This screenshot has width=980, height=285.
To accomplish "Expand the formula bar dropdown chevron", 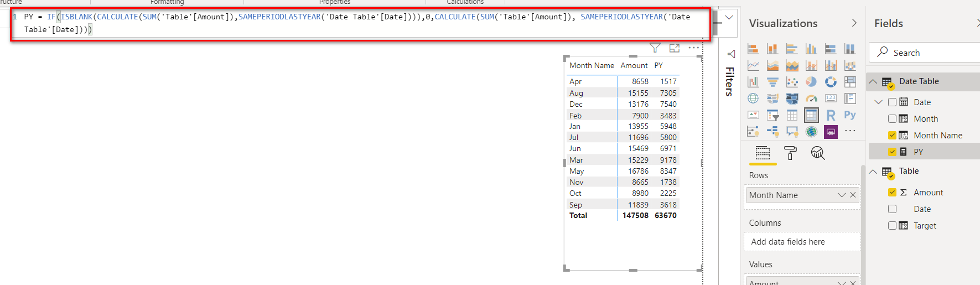I will 729,18.
